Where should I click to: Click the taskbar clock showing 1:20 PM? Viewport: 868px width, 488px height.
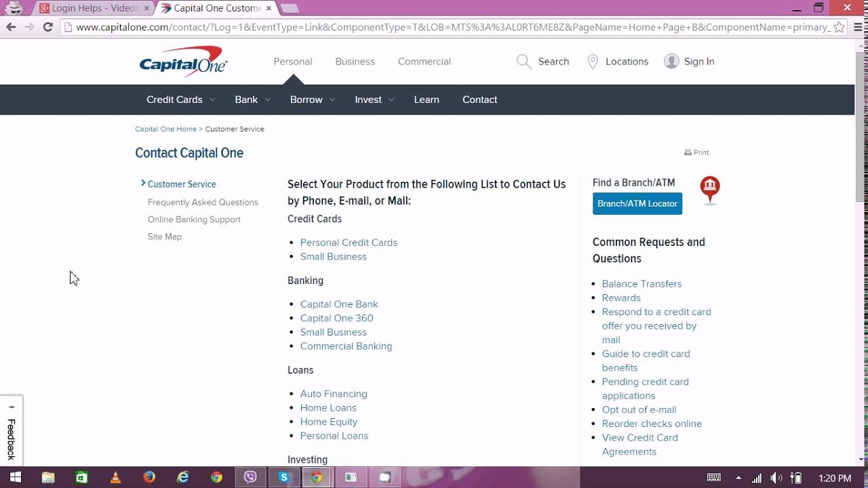[835, 478]
